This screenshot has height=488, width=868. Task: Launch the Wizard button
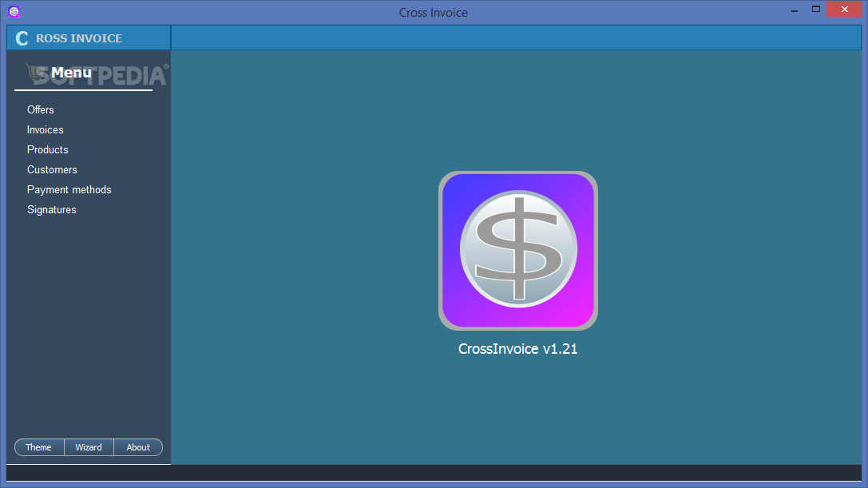[x=89, y=447]
